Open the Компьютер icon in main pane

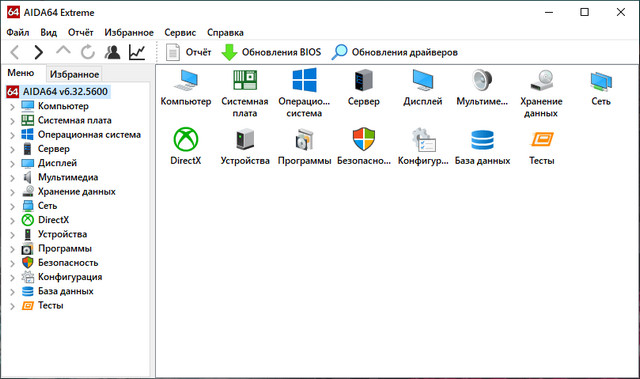coord(186,80)
